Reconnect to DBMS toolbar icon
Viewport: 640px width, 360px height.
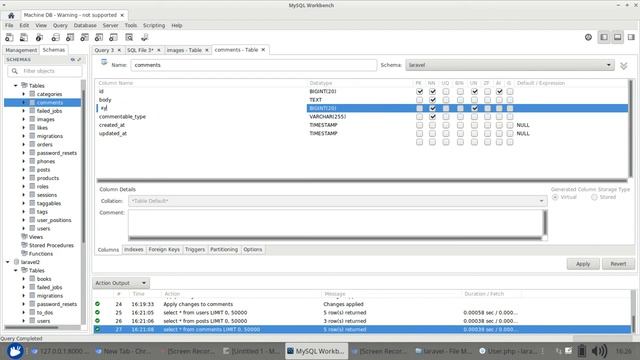(x=144, y=38)
